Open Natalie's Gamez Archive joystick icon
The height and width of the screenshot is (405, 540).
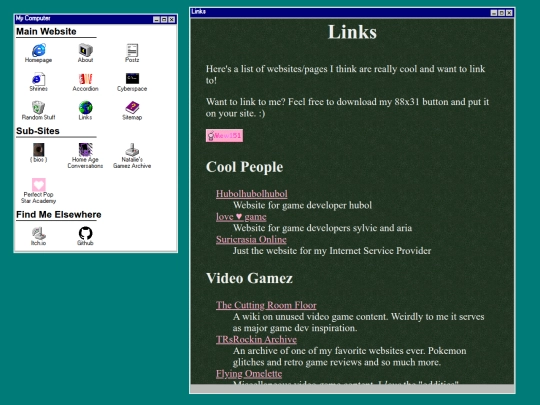tap(132, 150)
